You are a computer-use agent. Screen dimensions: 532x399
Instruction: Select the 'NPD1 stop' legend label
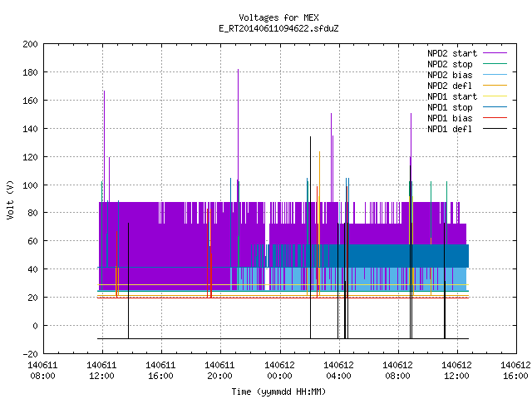point(450,107)
